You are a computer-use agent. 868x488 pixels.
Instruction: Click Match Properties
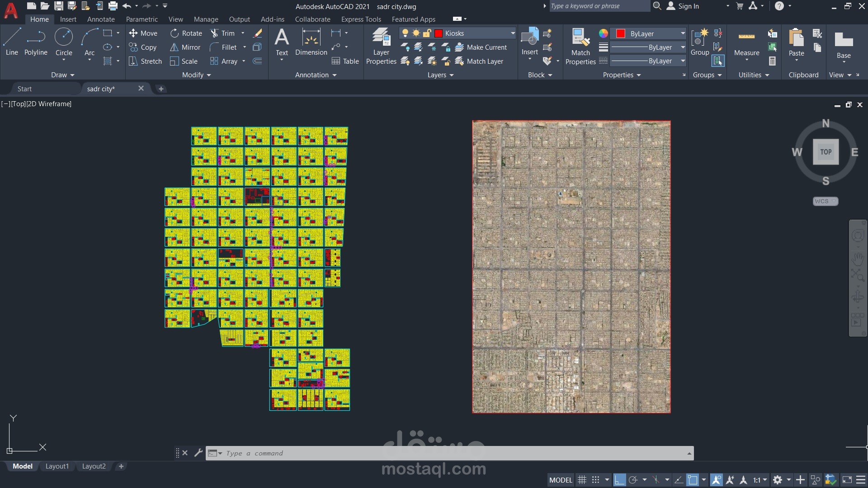pyautogui.click(x=580, y=47)
